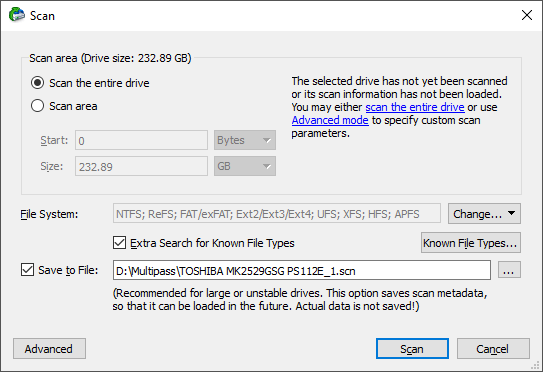Screen dimensions: 543x372
Task: Open the Change... file system dropdown
Action: 484,214
